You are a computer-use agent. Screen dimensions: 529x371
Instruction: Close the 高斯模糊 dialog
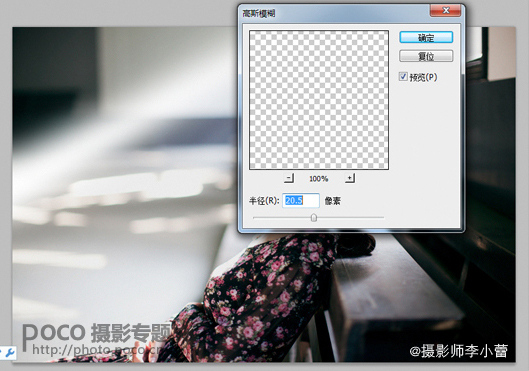coord(445,10)
